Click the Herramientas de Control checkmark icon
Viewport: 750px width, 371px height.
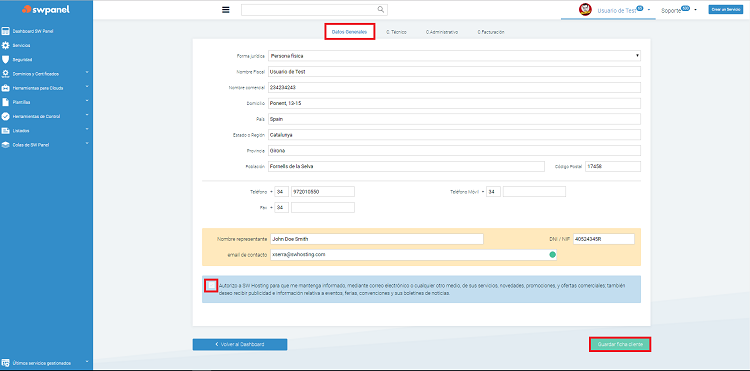[5, 116]
